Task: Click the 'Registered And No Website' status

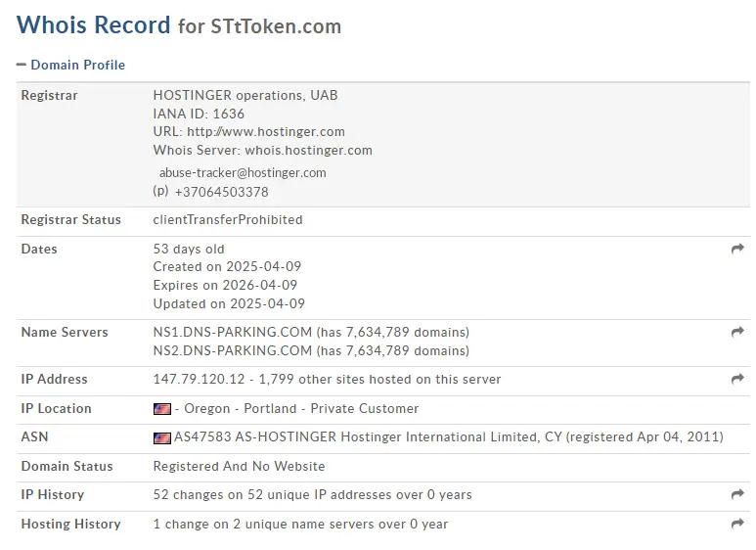Action: coord(239,467)
